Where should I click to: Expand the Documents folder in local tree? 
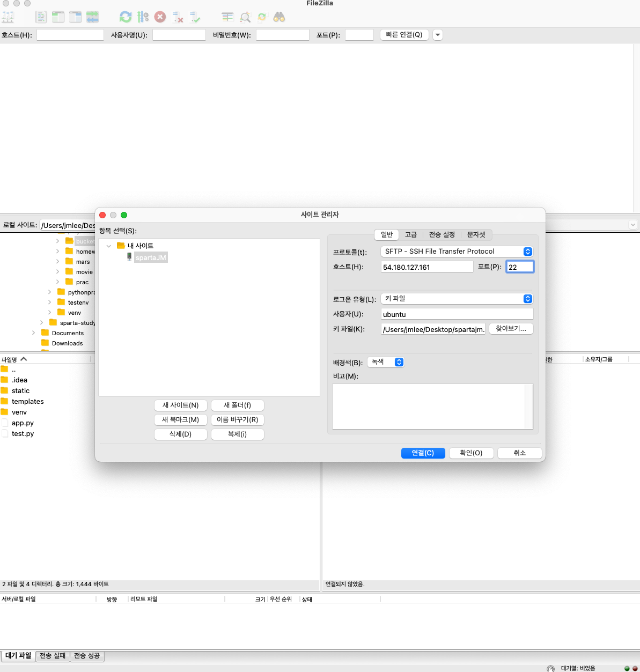(x=34, y=333)
